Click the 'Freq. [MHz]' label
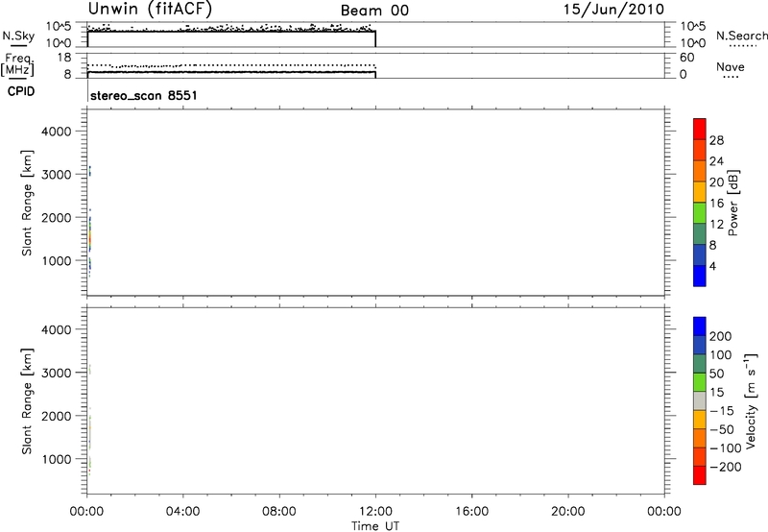The height and width of the screenshot is (532, 768). tap(18, 64)
